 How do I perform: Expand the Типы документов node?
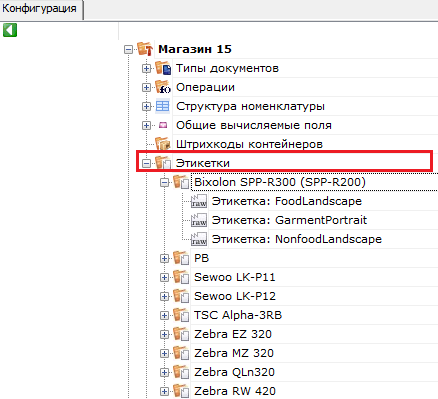pyautogui.click(x=146, y=68)
